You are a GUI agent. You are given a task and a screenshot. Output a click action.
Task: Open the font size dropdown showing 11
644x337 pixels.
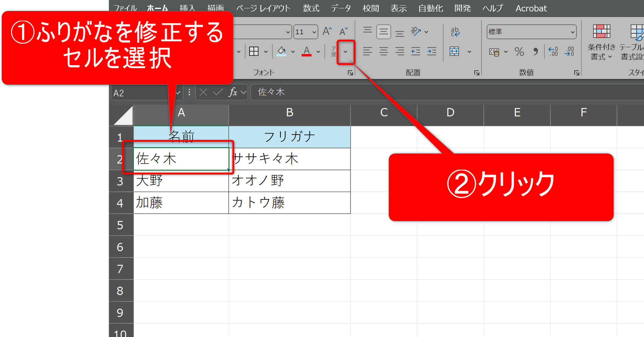(x=314, y=32)
